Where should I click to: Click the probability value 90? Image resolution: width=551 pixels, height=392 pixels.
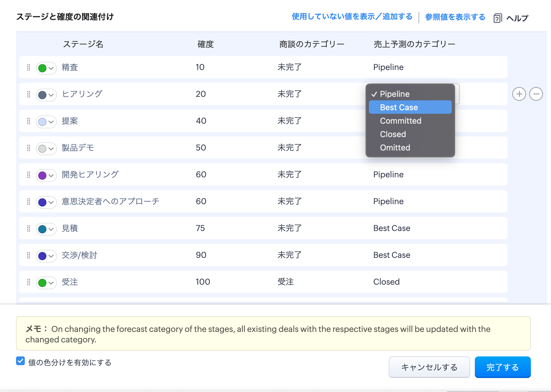(x=201, y=255)
